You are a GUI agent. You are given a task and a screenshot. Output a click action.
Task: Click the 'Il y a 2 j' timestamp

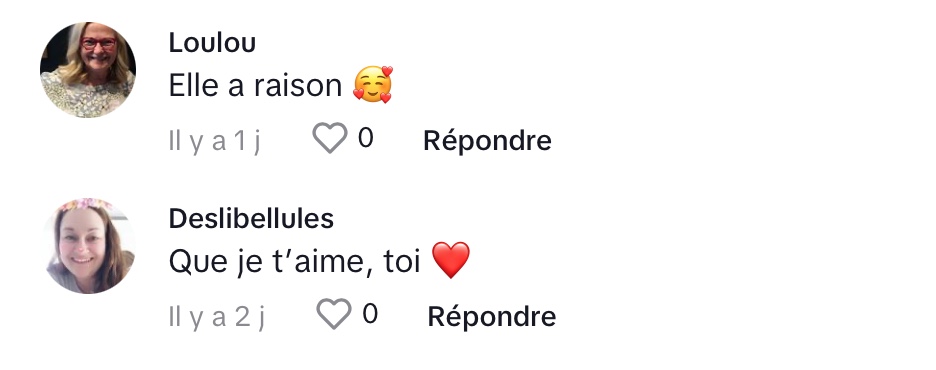click(x=217, y=317)
